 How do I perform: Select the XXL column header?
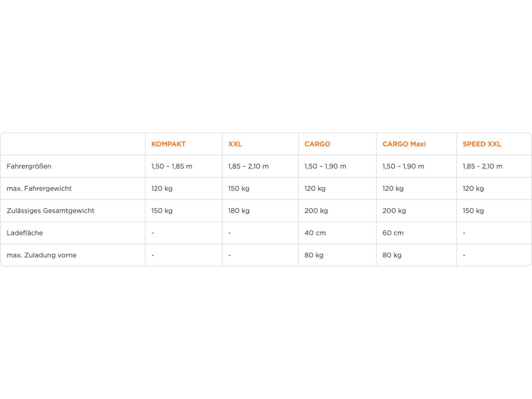(235, 144)
